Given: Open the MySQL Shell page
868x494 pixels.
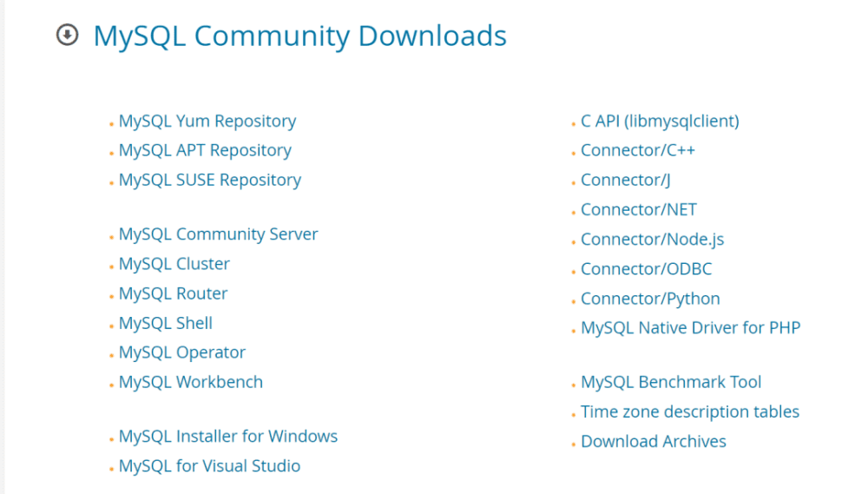Looking at the screenshot, I should click(x=166, y=323).
